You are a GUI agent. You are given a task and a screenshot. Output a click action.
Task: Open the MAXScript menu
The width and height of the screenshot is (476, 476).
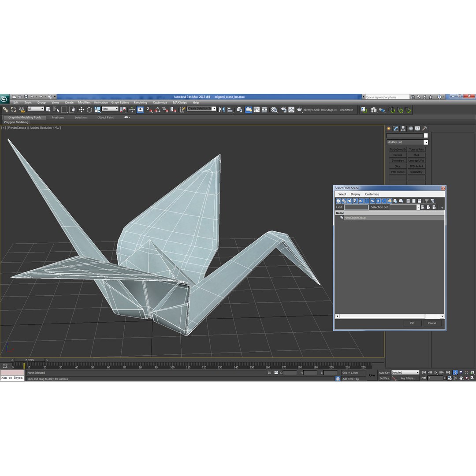point(180,103)
